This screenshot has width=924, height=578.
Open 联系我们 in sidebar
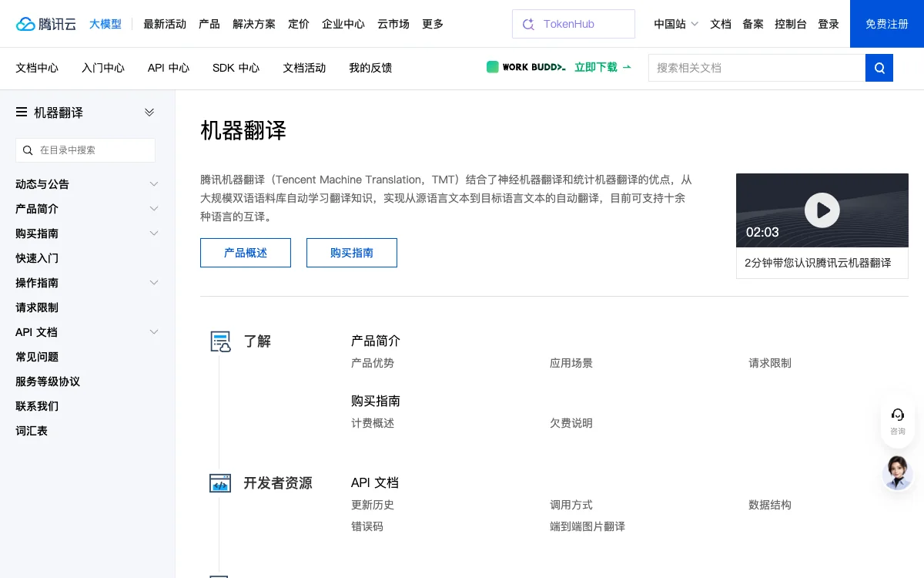pos(37,406)
